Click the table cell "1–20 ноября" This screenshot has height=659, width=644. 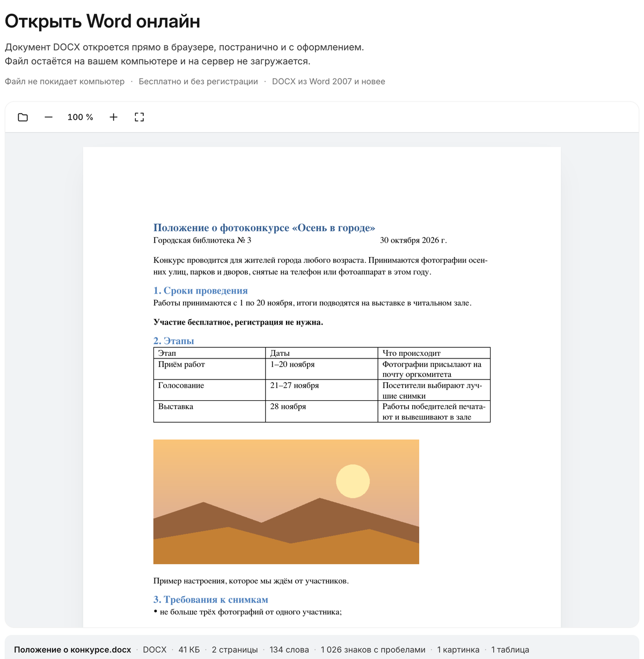point(321,369)
